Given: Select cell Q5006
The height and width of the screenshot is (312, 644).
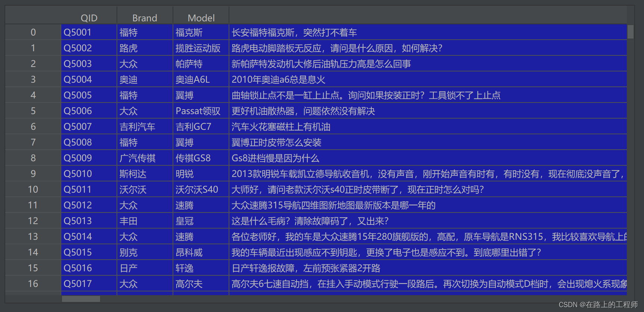Looking at the screenshot, I should pyautogui.click(x=89, y=111).
